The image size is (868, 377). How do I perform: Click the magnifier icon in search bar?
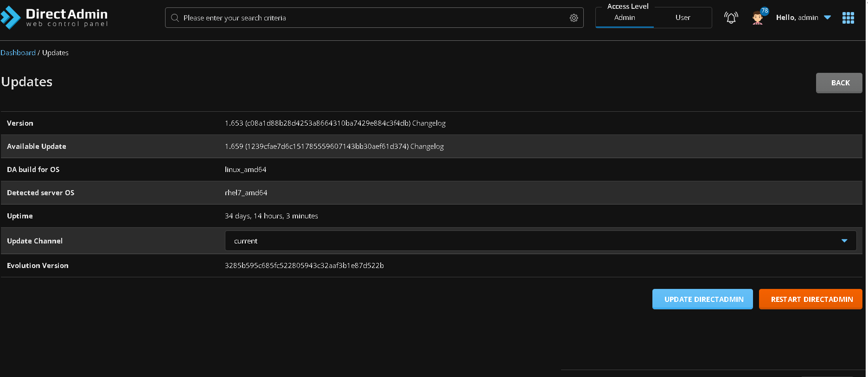pos(175,18)
